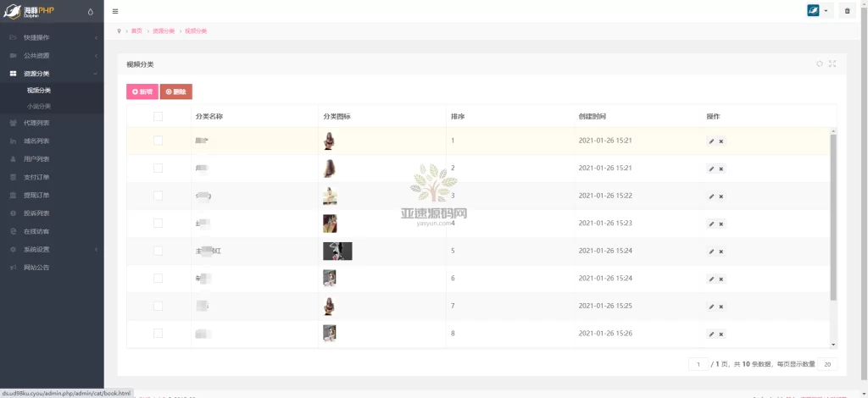Click the delete X icon for row 3

pos(721,196)
